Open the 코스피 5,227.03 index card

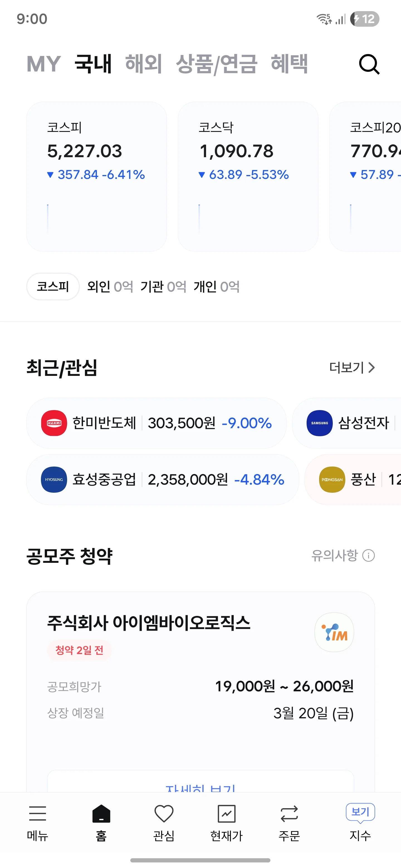[x=96, y=177]
